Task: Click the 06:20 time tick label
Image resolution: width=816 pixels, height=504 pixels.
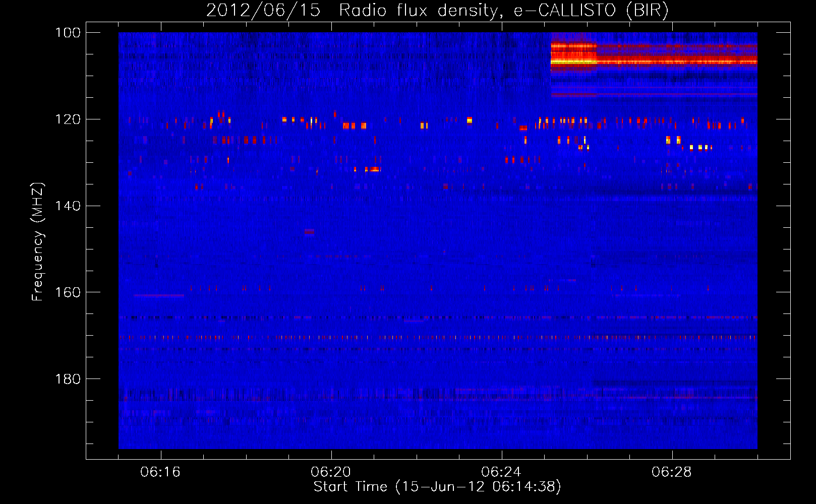Action: 331,472
